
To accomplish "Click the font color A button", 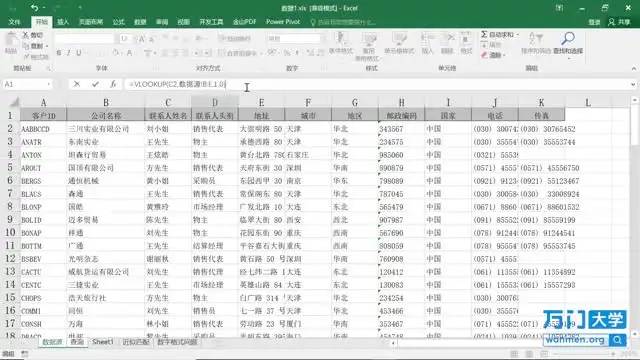I will pyautogui.click(x=129, y=53).
